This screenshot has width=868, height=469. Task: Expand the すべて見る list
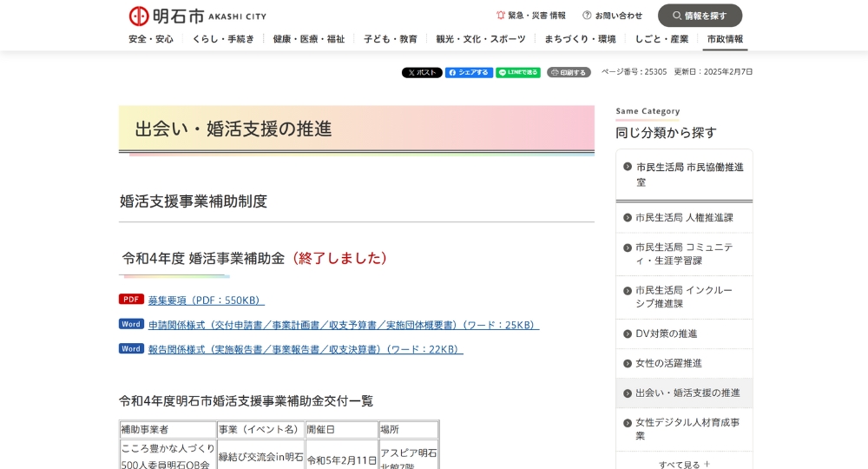[684, 465]
